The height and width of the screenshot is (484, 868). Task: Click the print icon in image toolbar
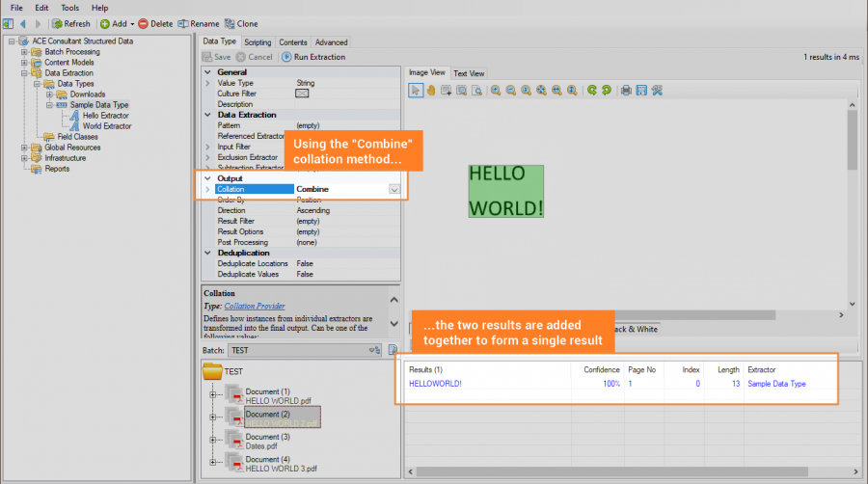tap(626, 90)
